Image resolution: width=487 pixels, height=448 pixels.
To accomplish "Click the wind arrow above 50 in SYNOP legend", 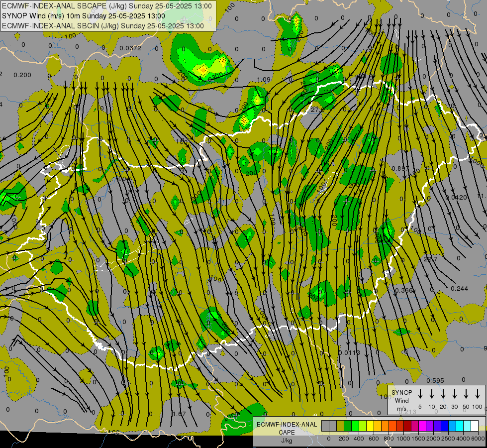I will pos(466,394).
